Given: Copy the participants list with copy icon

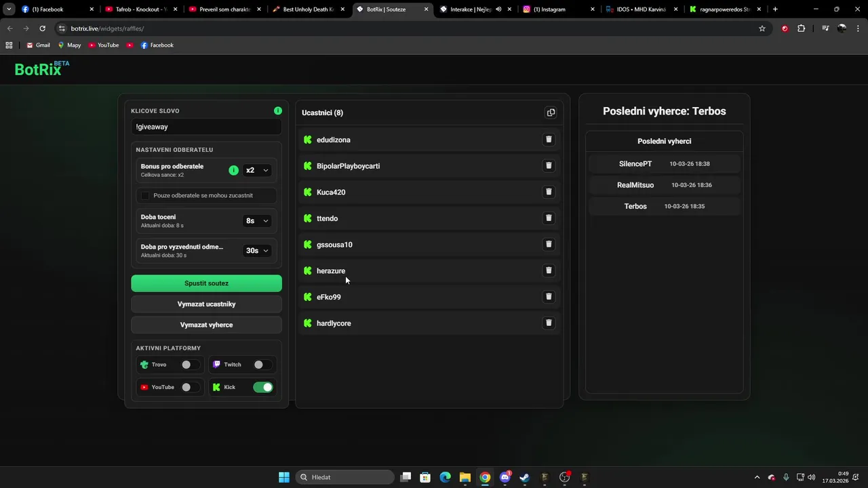Looking at the screenshot, I should point(551,113).
